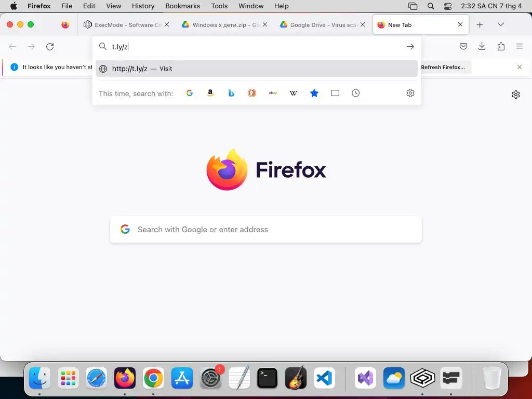The image size is (532, 399).
Task: Open Save to Pocket button
Action: (463, 46)
